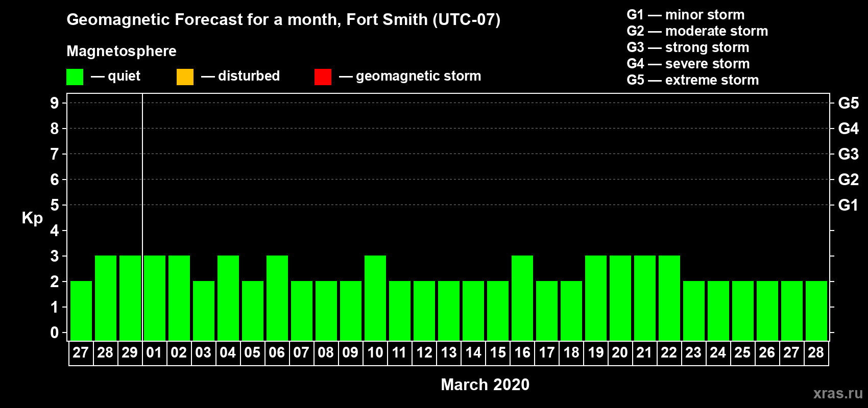Click date label 01
The height and width of the screenshot is (408, 868).
pos(154,352)
